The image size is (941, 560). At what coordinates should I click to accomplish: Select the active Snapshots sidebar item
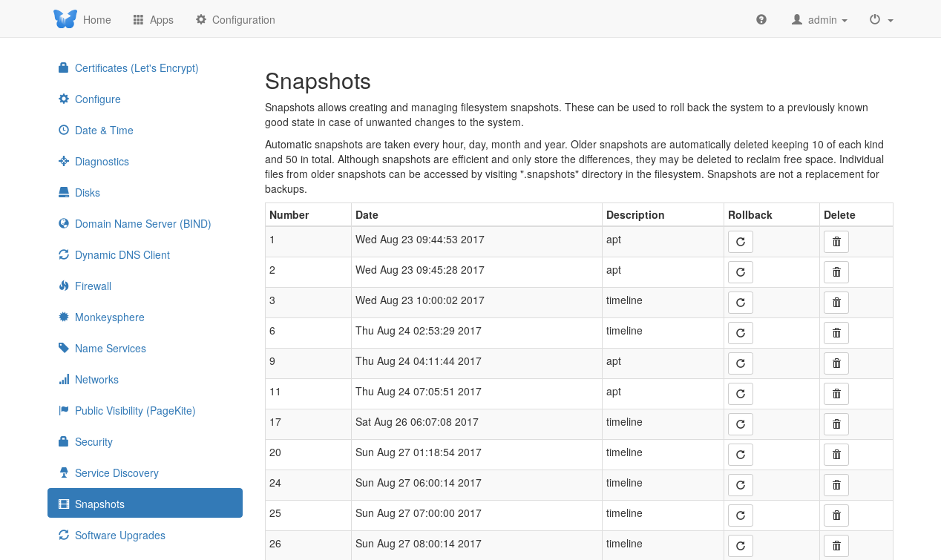click(x=145, y=503)
